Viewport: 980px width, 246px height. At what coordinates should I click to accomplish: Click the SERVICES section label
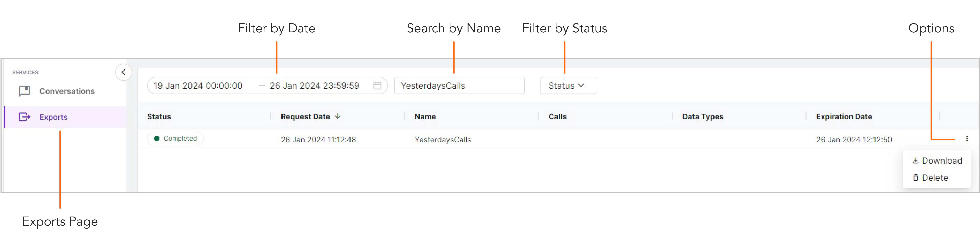coord(25,72)
